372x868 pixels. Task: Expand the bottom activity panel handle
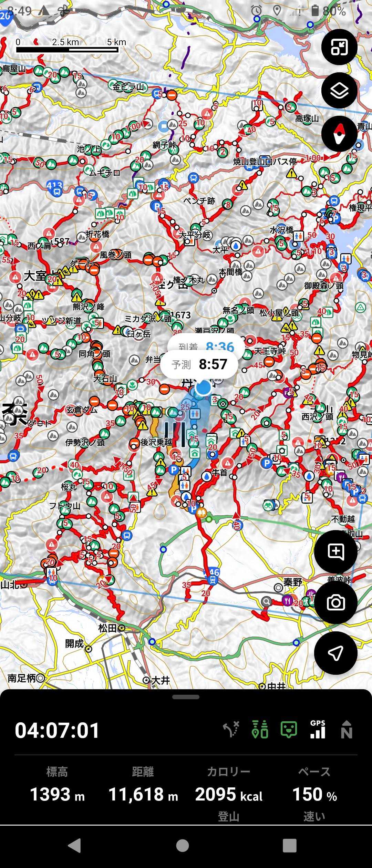click(186, 697)
